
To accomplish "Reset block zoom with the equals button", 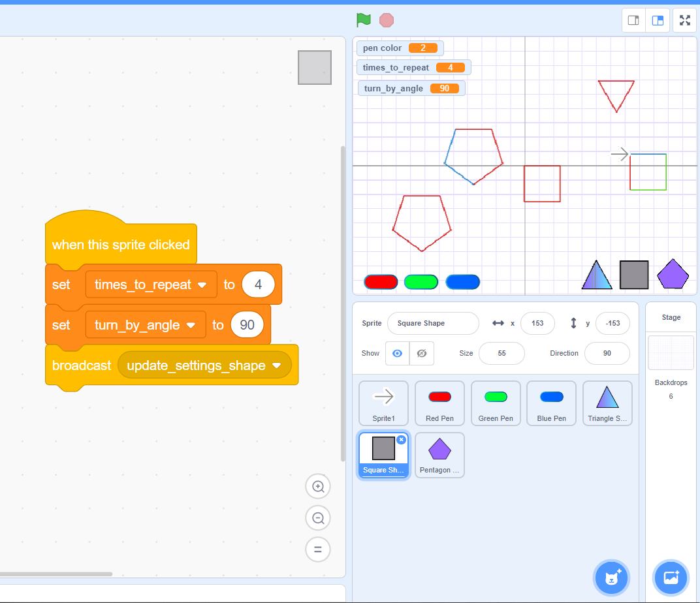I will 318,549.
